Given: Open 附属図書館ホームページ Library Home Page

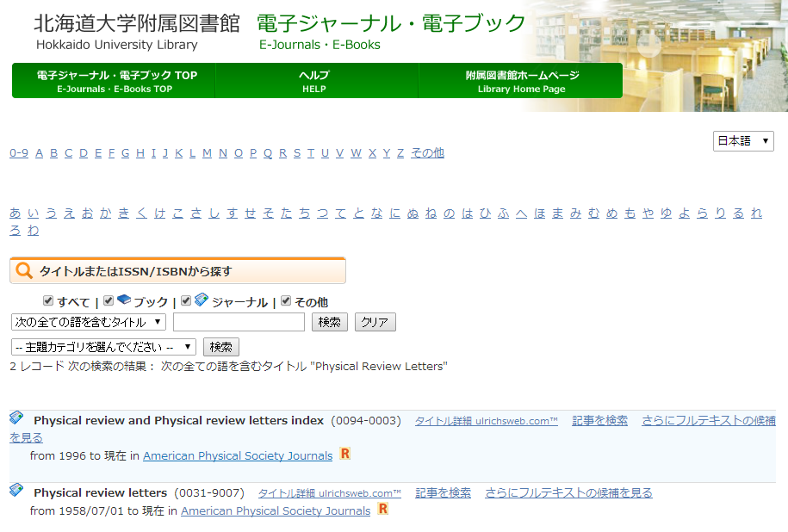Looking at the screenshot, I should coord(522,81).
